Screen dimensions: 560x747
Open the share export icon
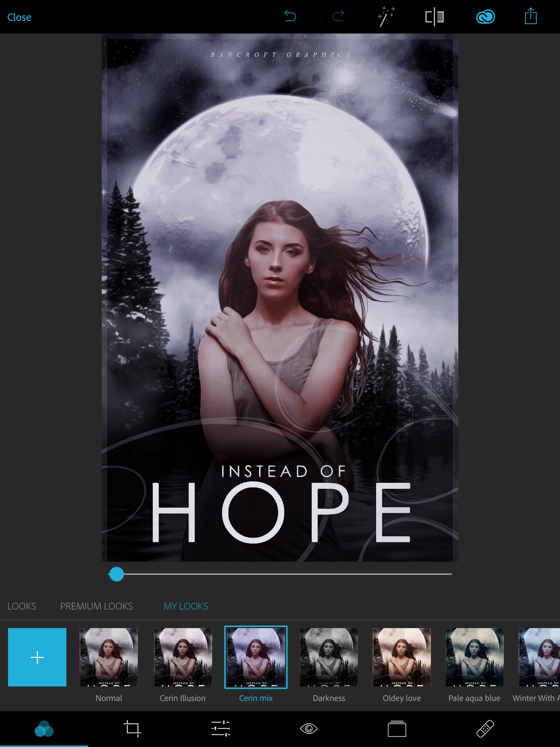click(x=530, y=16)
